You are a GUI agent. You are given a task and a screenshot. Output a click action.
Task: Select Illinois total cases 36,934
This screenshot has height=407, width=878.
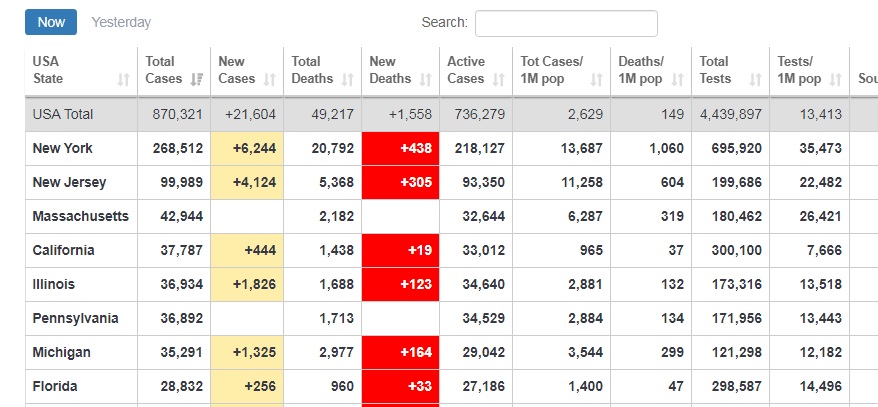181,284
